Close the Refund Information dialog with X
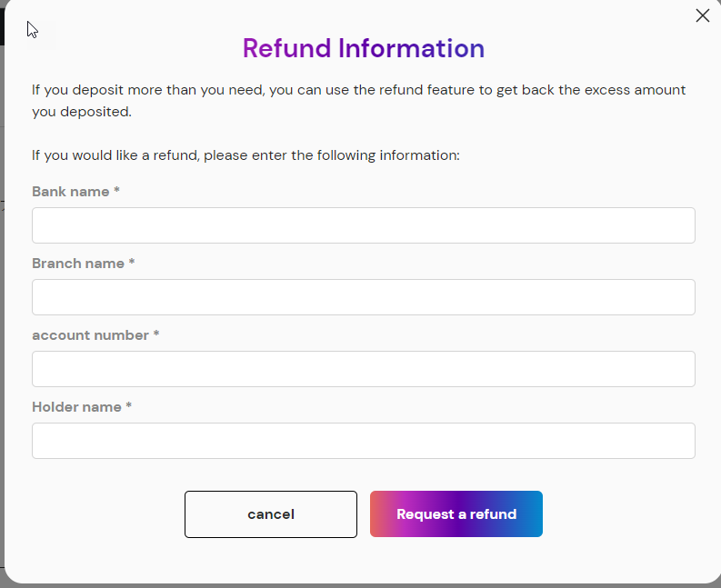This screenshot has width=721, height=588. tap(702, 15)
